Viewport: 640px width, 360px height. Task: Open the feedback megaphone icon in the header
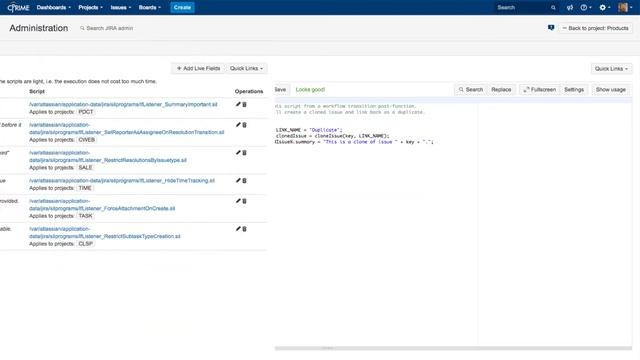[570, 7]
